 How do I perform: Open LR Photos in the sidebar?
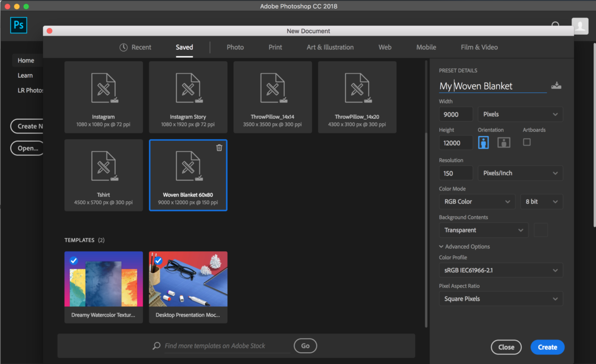point(30,90)
